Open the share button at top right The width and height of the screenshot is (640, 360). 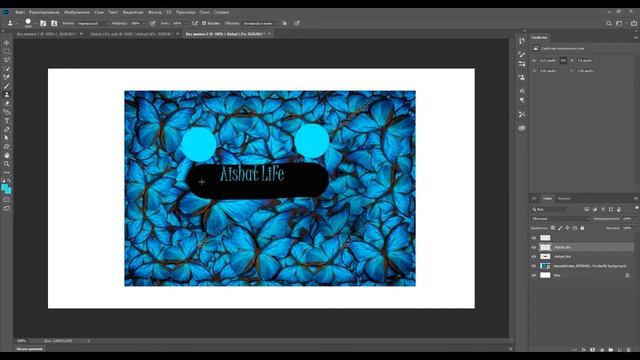[x=634, y=23]
